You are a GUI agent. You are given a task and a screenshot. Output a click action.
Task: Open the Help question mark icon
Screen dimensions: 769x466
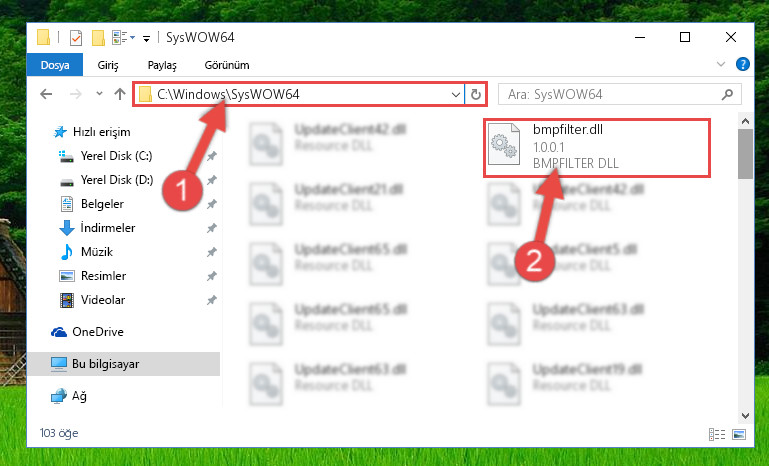(743, 64)
